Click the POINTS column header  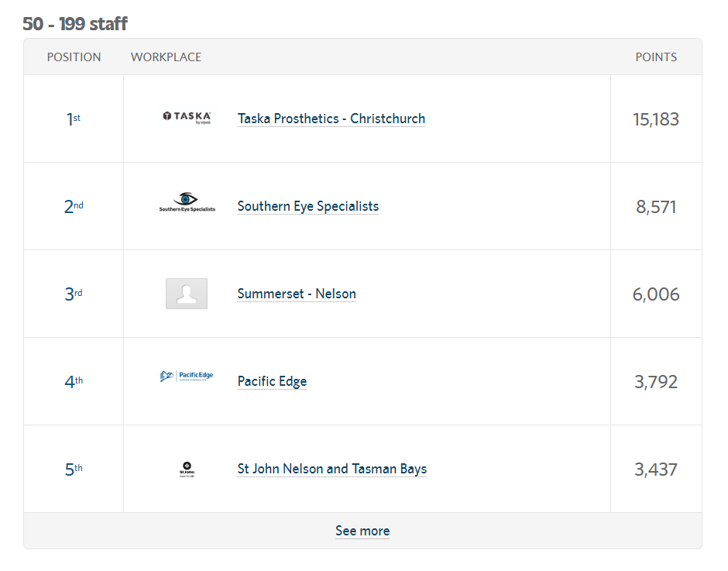pyautogui.click(x=656, y=57)
